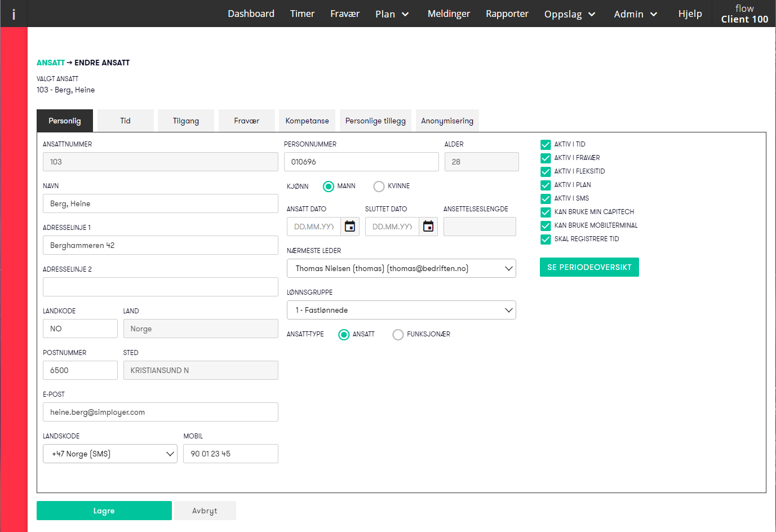Expand the Oppslag menu
The width and height of the screenshot is (776, 532).
point(570,14)
